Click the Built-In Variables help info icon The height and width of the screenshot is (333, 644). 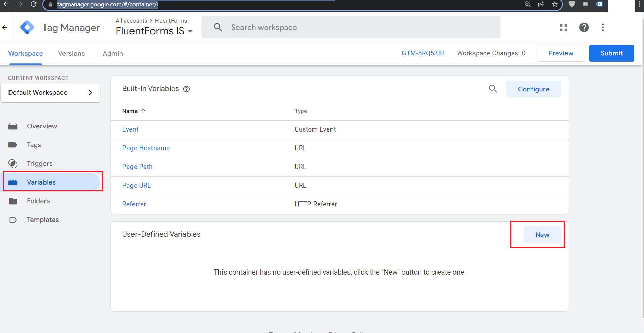186,89
